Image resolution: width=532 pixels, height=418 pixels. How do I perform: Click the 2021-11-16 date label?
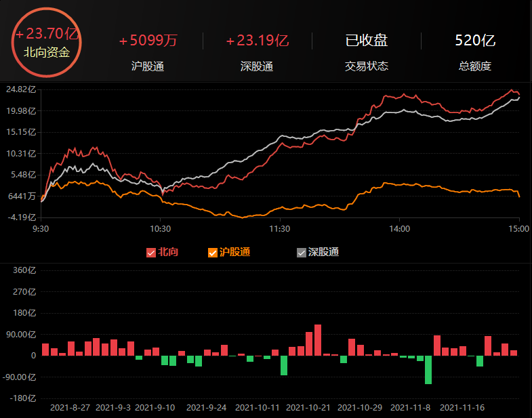(462, 408)
